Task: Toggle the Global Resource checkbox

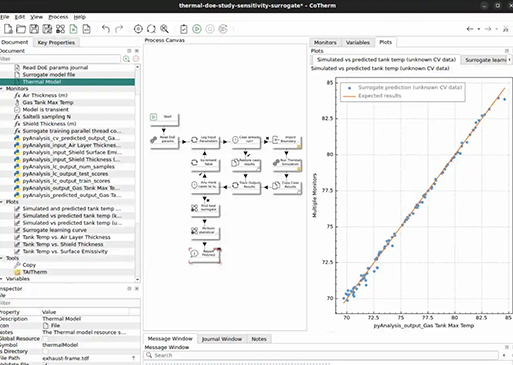Action: click(45, 339)
